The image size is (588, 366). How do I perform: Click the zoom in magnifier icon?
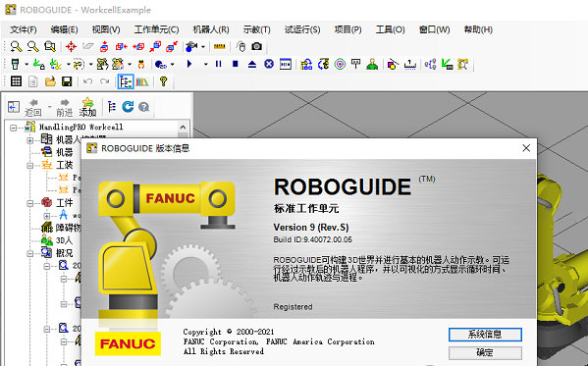(x=16, y=46)
